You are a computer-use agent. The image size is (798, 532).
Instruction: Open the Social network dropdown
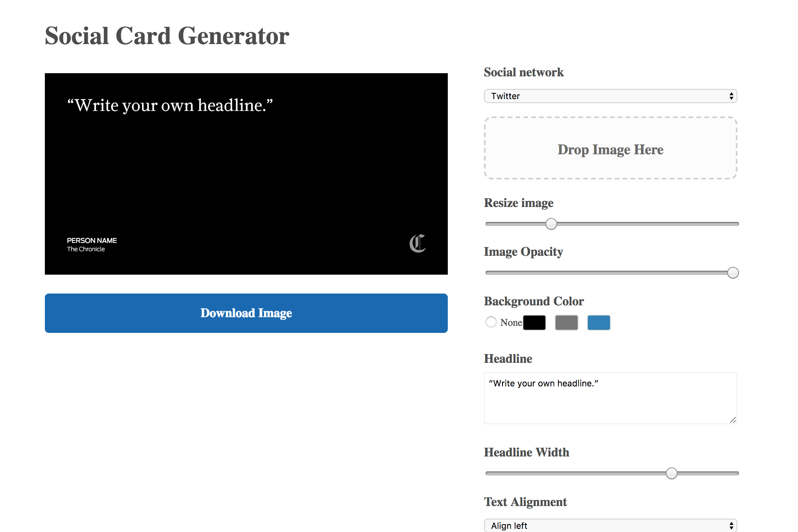pos(610,96)
